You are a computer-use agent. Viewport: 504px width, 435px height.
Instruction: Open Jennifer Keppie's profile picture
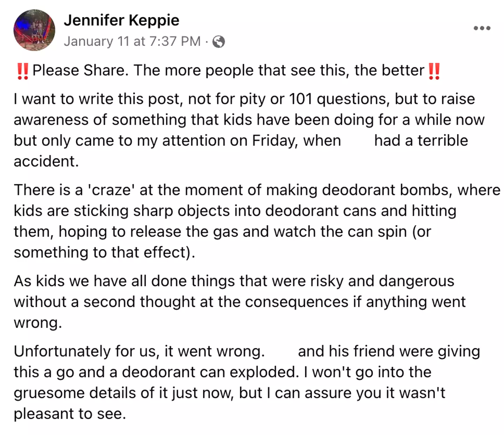point(34,30)
